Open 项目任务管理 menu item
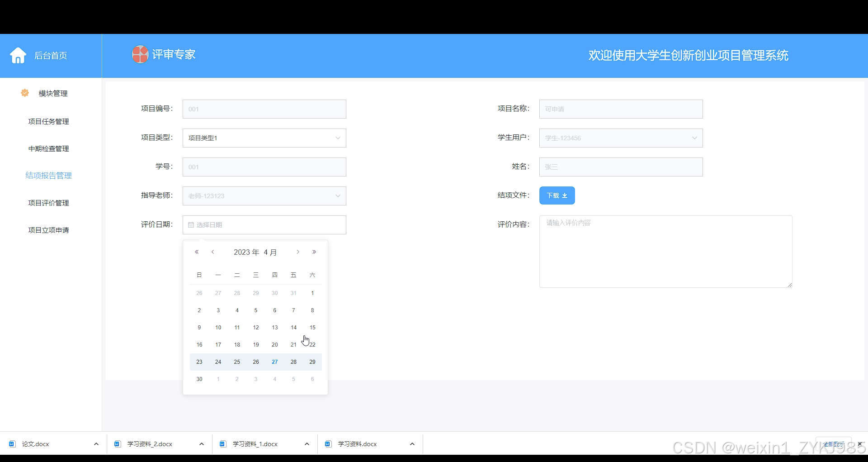 49,121
